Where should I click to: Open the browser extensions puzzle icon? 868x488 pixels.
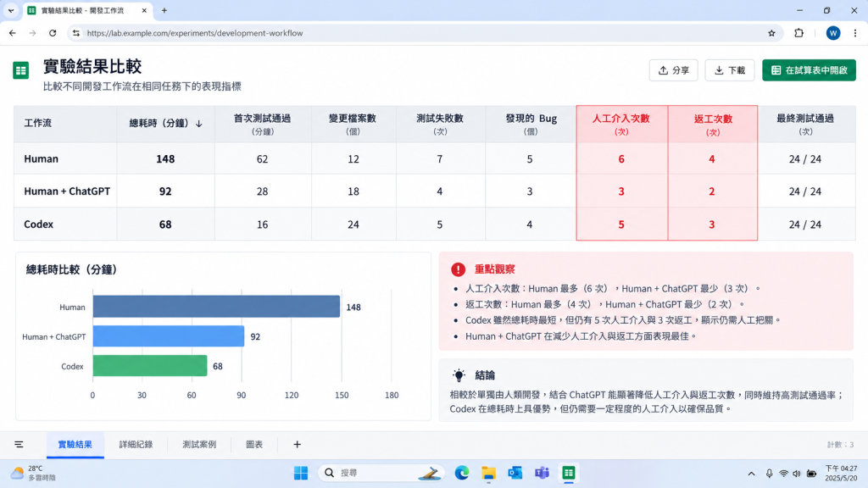(x=798, y=33)
